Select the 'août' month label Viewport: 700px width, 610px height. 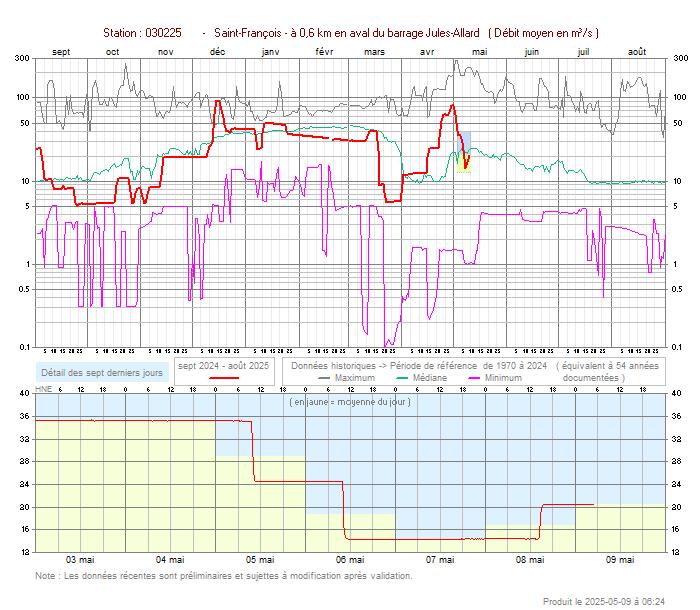(637, 52)
